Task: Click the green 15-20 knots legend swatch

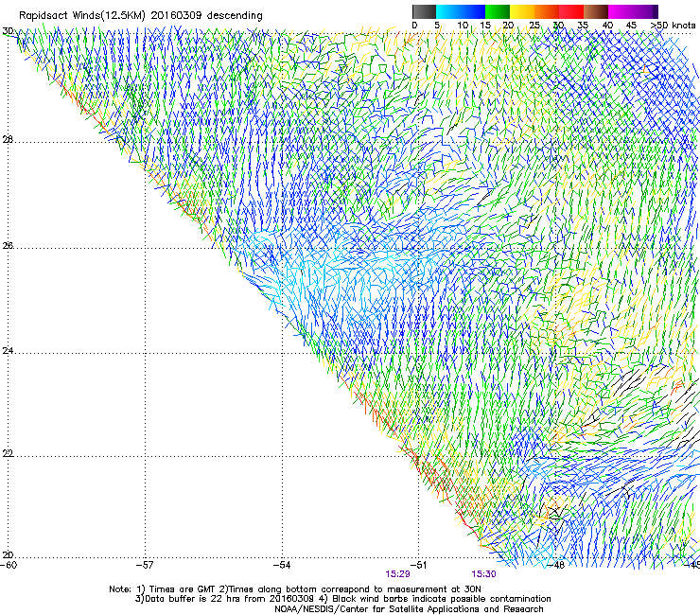Action: [498, 11]
